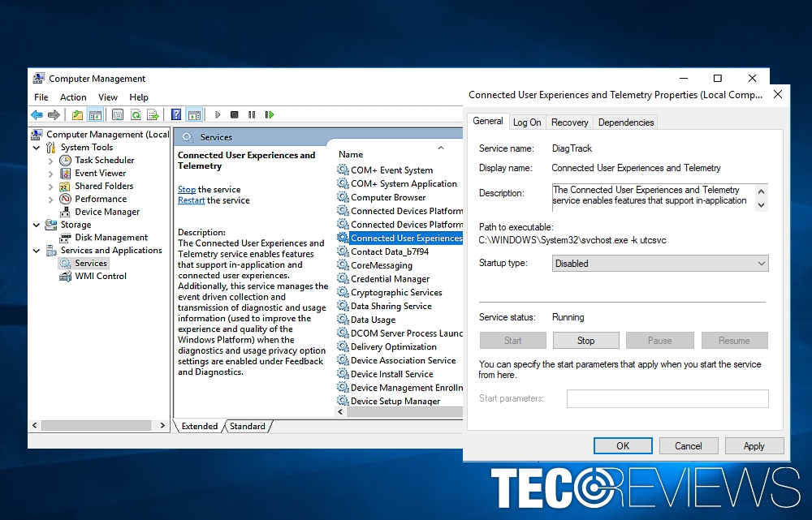This screenshot has width=812, height=520.
Task: Click the Restart Service toolbar icon
Action: tap(270, 115)
